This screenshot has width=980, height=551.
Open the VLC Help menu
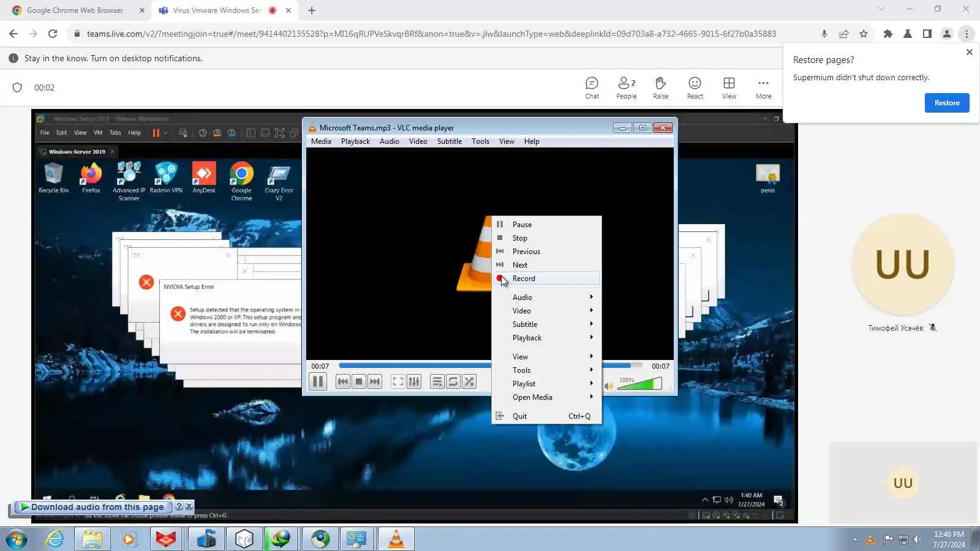[x=532, y=141]
